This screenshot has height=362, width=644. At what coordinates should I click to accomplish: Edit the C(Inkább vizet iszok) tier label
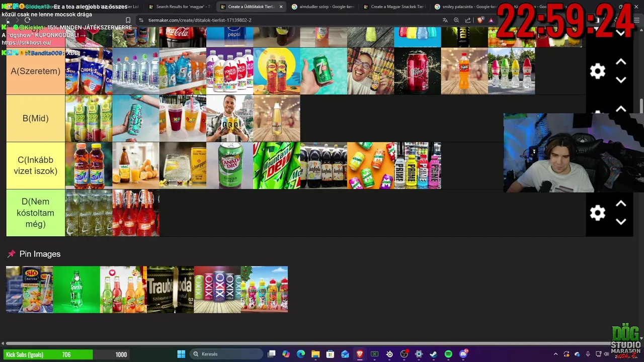pyautogui.click(x=35, y=166)
